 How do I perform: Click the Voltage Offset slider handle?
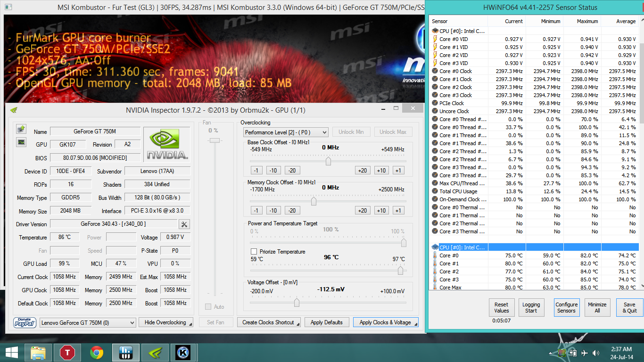(297, 302)
